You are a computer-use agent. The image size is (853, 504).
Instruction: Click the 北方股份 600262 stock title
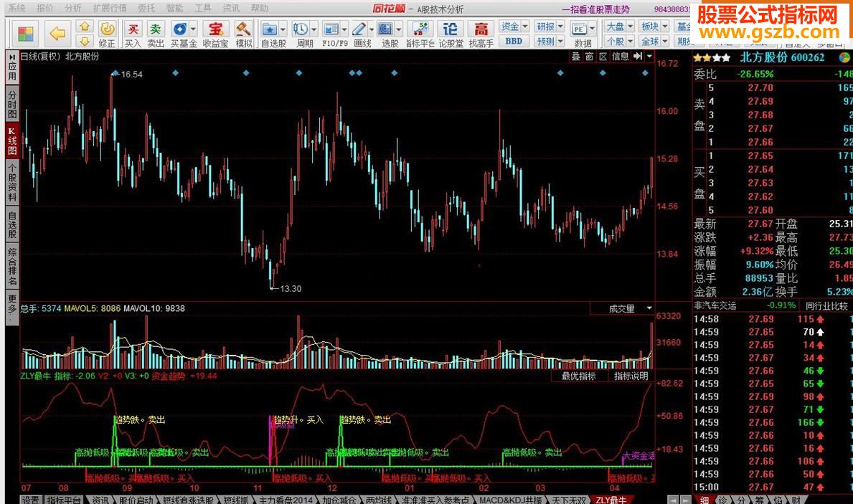tap(782, 57)
